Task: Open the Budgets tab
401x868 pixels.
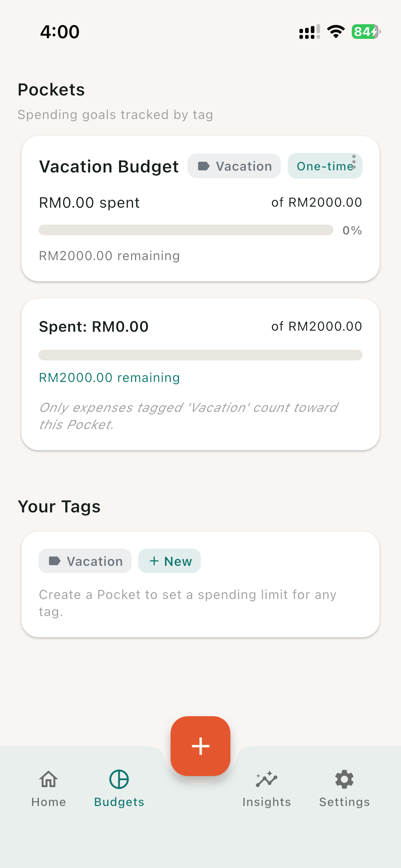Action: coord(119,788)
